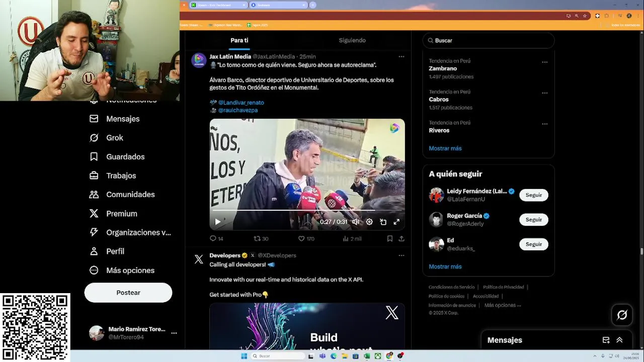Screen dimensions: 644x362
Task: Open Jax Latin Media profile avatar
Action: (x=199, y=60)
